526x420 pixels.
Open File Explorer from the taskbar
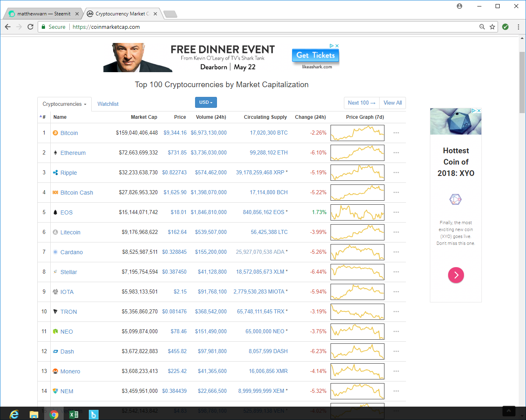coord(34,414)
